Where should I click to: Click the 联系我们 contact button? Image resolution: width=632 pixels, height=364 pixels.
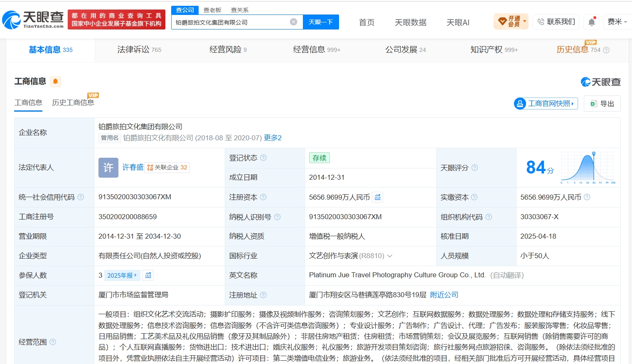click(556, 22)
